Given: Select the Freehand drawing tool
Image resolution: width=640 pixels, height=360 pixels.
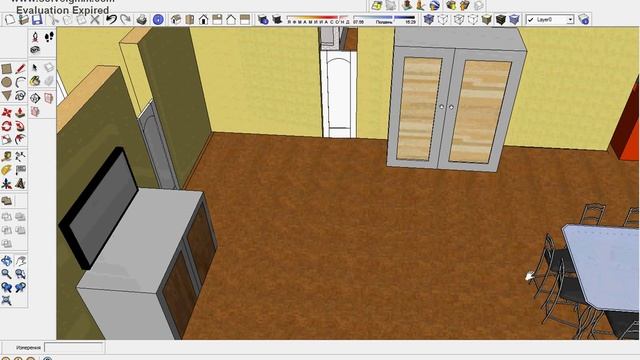Looking at the screenshot, I should coord(20,96).
